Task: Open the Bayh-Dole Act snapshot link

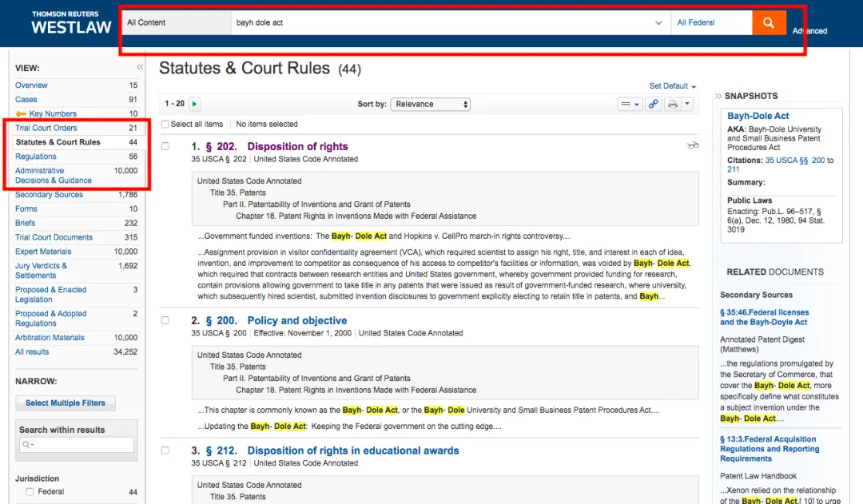Action: point(758,116)
